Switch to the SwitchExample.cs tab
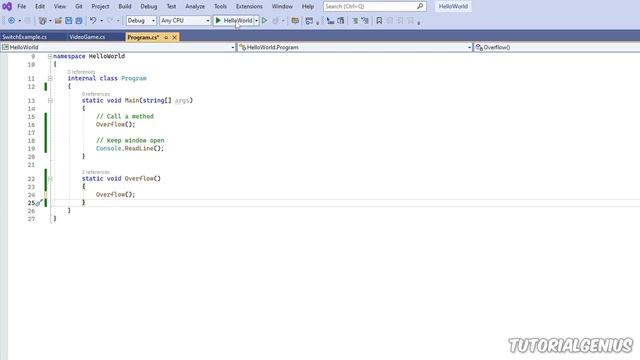The image size is (640, 360). (24, 37)
